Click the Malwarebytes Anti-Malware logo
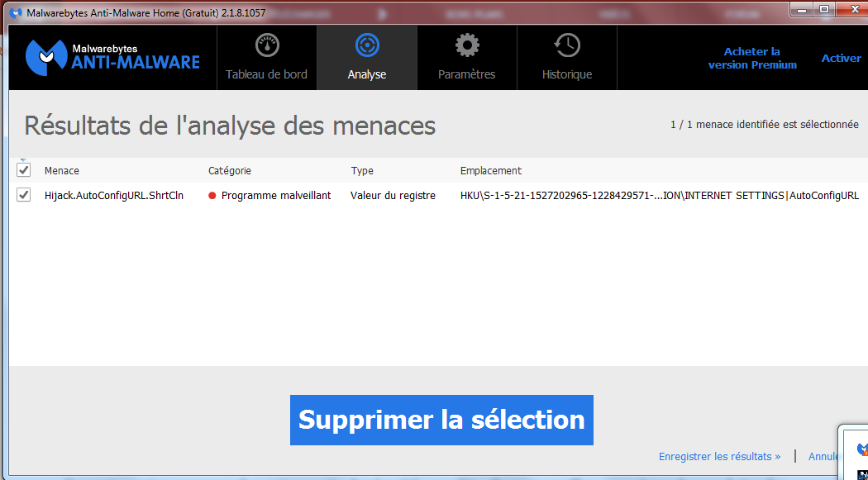The width and height of the screenshot is (868, 480). coord(112,58)
